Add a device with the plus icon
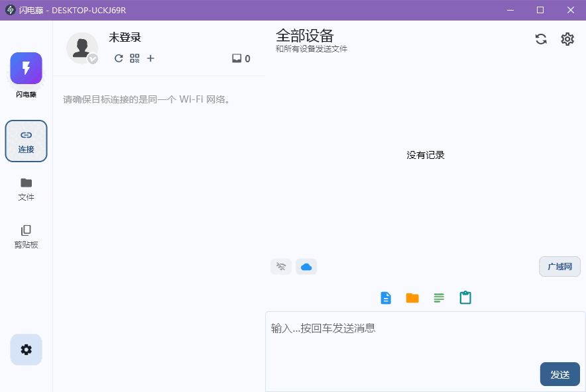Image resolution: width=586 pixels, height=392 pixels. (x=150, y=58)
